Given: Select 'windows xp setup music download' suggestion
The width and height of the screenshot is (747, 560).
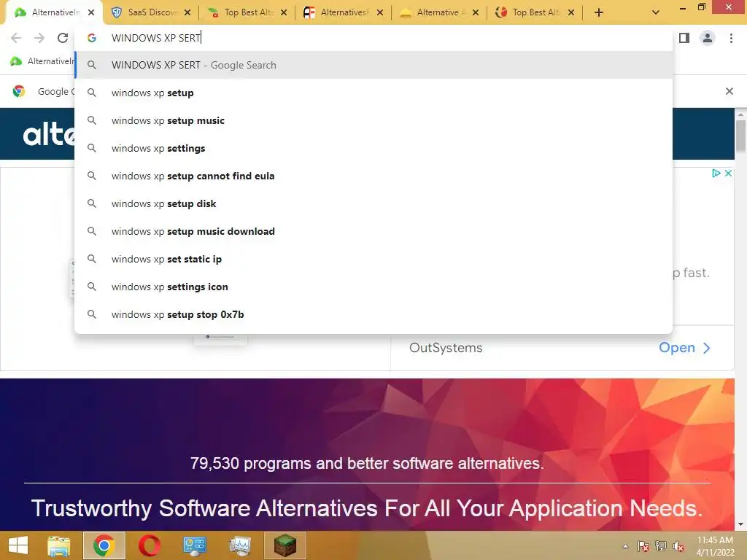Looking at the screenshot, I should pyautogui.click(x=374, y=231).
